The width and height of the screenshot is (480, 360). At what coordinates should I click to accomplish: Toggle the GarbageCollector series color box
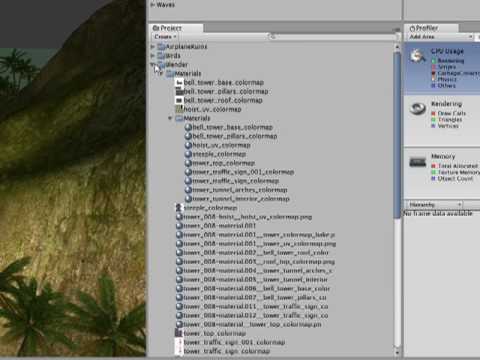(x=434, y=73)
